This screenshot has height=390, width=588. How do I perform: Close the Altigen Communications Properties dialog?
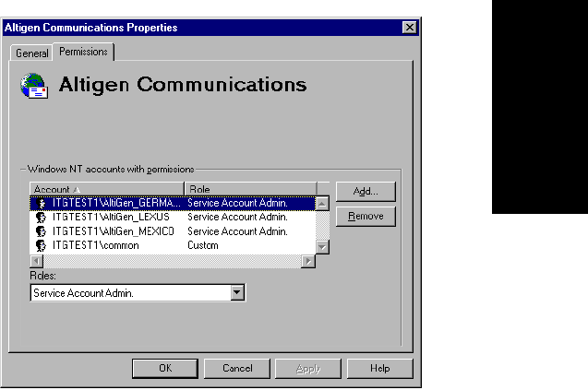coord(410,28)
